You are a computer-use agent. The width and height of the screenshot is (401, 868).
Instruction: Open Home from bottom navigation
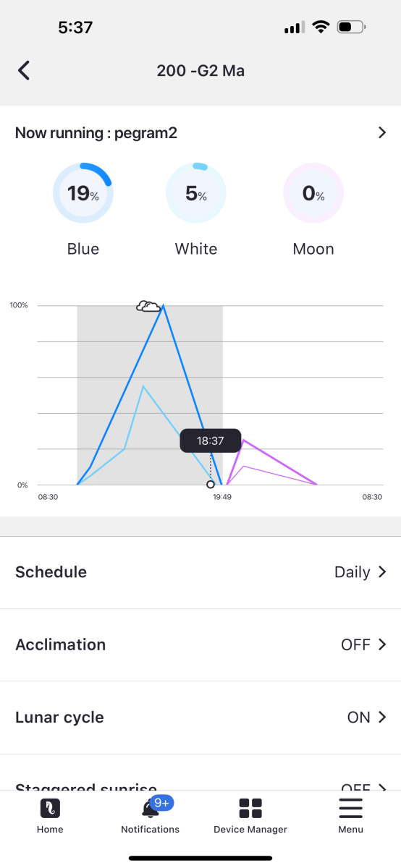[x=50, y=808]
